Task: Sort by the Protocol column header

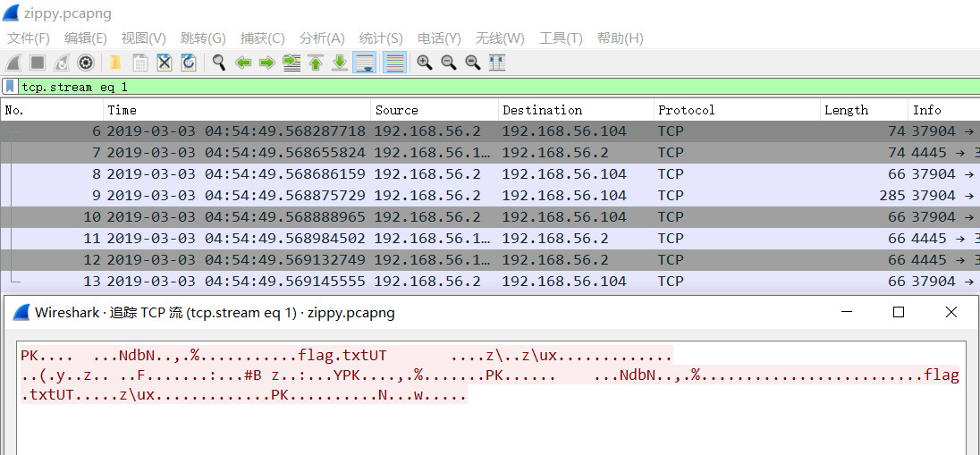Action: tap(737, 110)
